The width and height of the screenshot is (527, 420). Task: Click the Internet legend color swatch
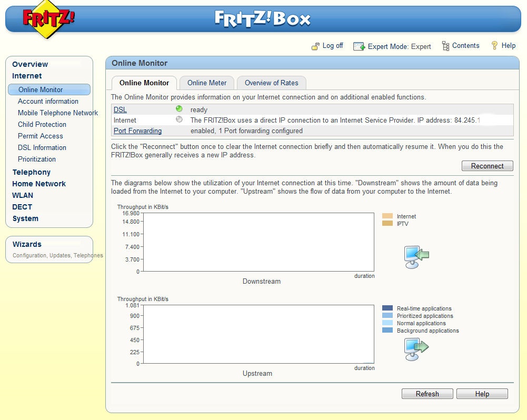pyautogui.click(x=387, y=216)
